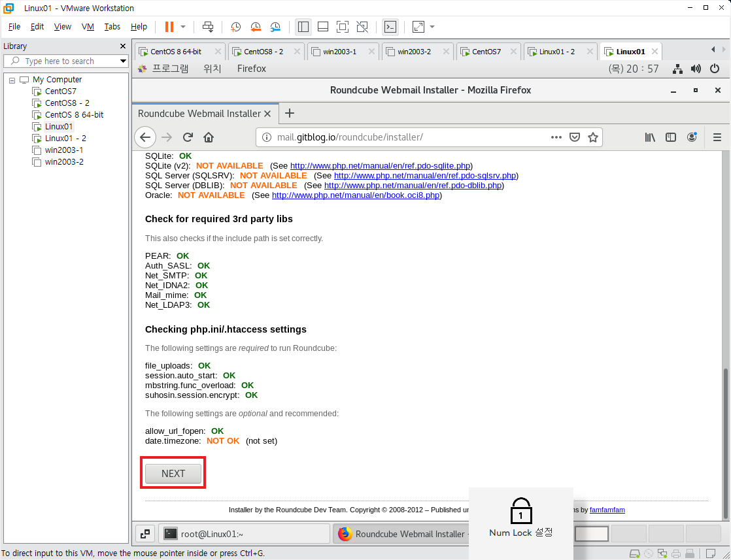
Task: Switch to the CentOS 8 64-bit VM tab
Action: pos(176,52)
